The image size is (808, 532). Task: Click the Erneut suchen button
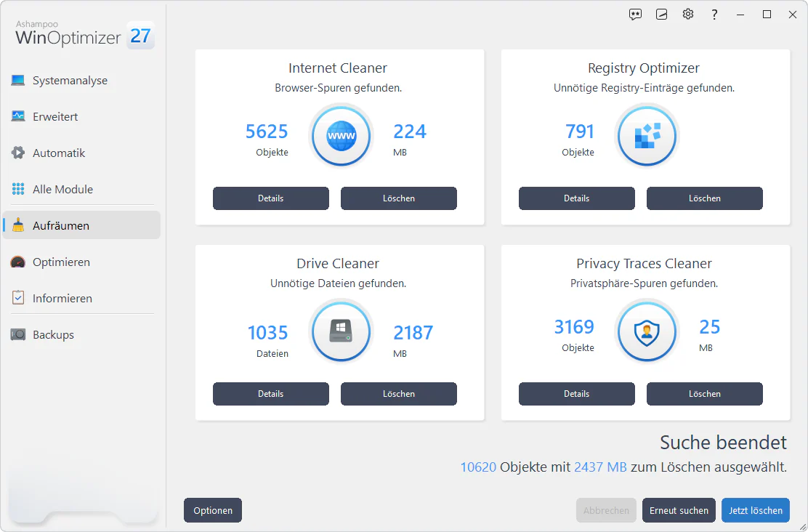pyautogui.click(x=679, y=510)
